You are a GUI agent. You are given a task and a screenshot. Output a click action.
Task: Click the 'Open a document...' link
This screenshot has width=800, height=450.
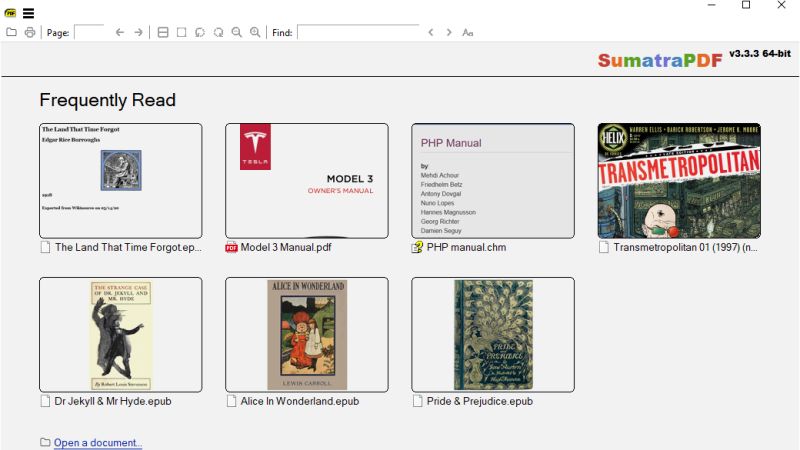click(98, 442)
